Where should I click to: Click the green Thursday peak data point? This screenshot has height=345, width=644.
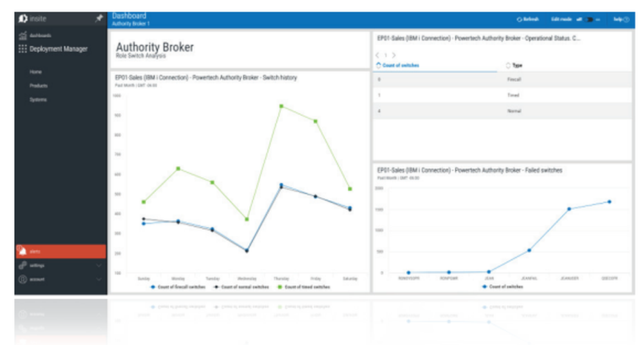click(x=281, y=106)
